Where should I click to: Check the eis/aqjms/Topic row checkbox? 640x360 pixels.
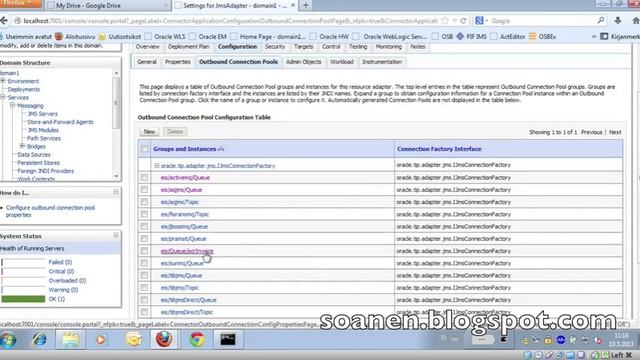coord(144,202)
